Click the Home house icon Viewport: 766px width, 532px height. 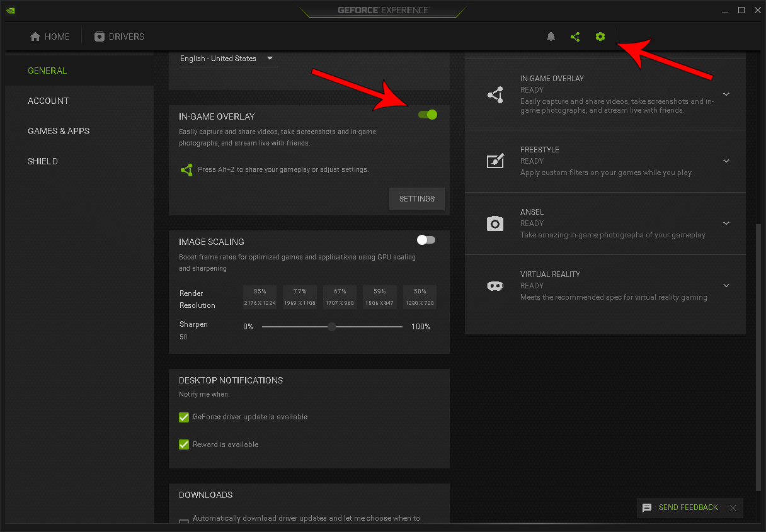[36, 37]
